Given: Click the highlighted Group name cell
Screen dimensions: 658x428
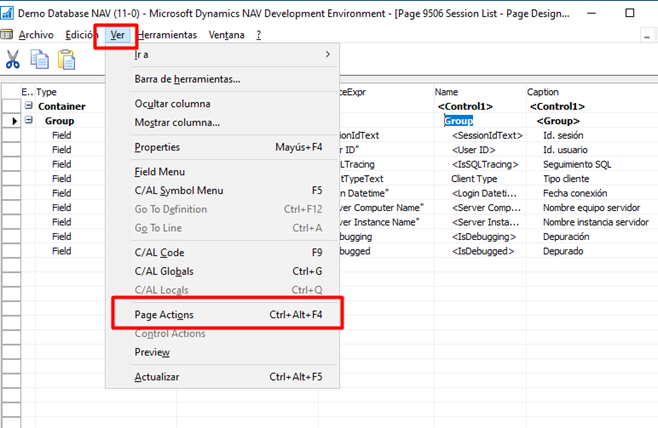Looking at the screenshot, I should [459, 121].
